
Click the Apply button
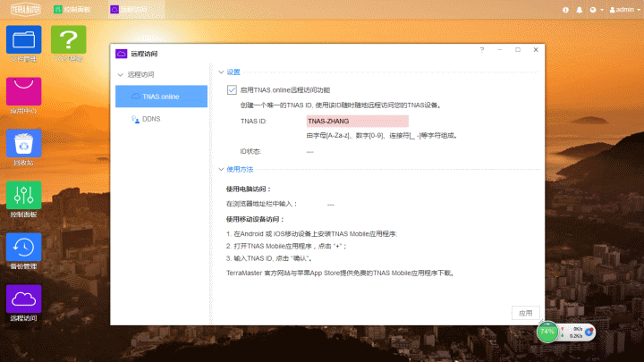[525, 313]
